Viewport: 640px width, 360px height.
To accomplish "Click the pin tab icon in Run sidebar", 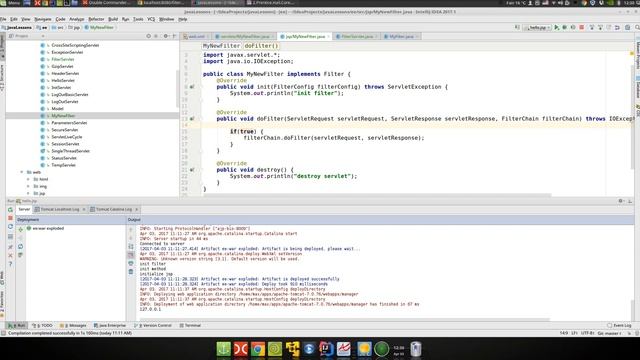I will pyautogui.click(x=10, y=247).
